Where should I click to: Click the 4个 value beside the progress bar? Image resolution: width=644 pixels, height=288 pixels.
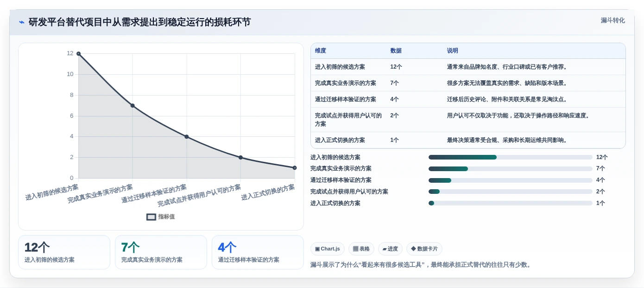click(600, 180)
